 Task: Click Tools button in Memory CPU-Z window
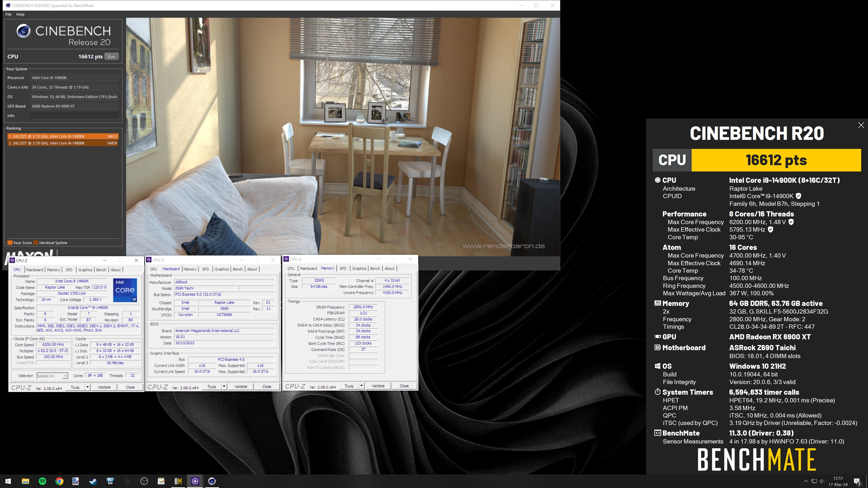(349, 386)
